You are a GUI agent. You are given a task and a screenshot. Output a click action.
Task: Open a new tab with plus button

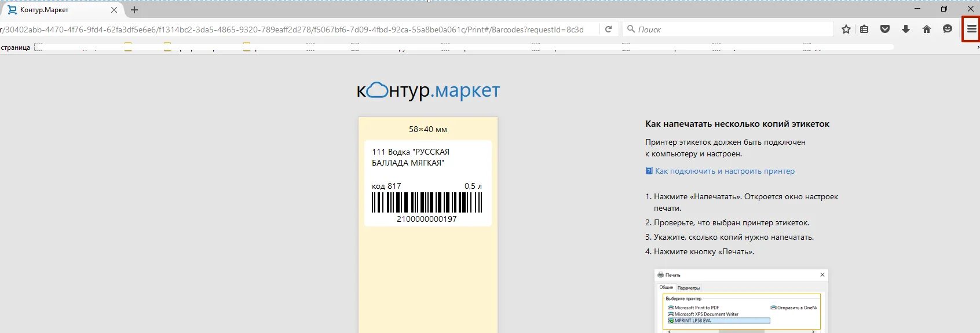pos(134,10)
